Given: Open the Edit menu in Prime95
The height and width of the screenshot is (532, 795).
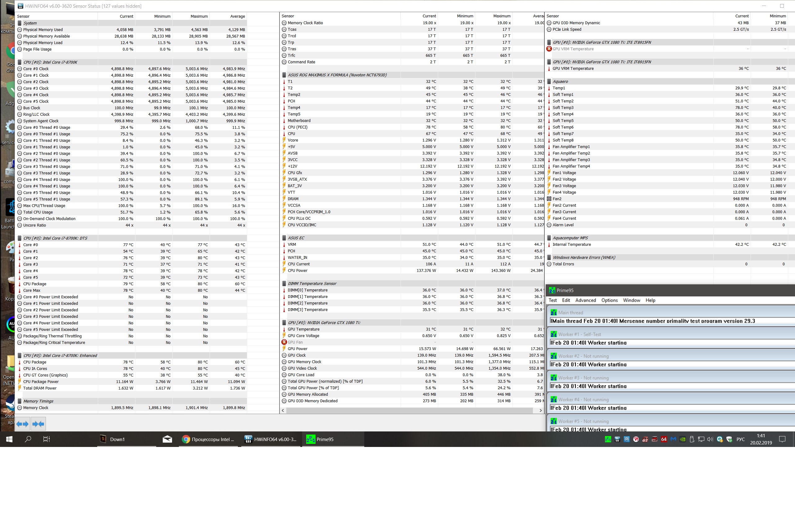Looking at the screenshot, I should coord(566,300).
